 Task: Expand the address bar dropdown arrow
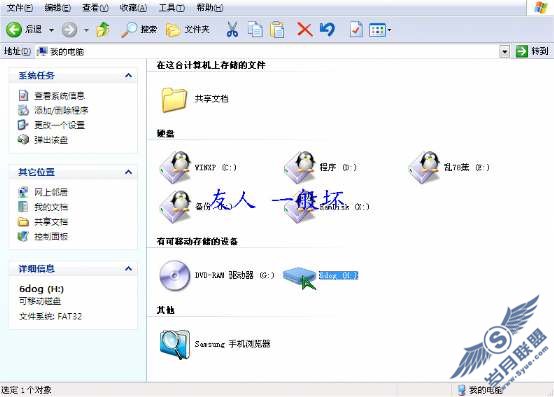(x=505, y=52)
